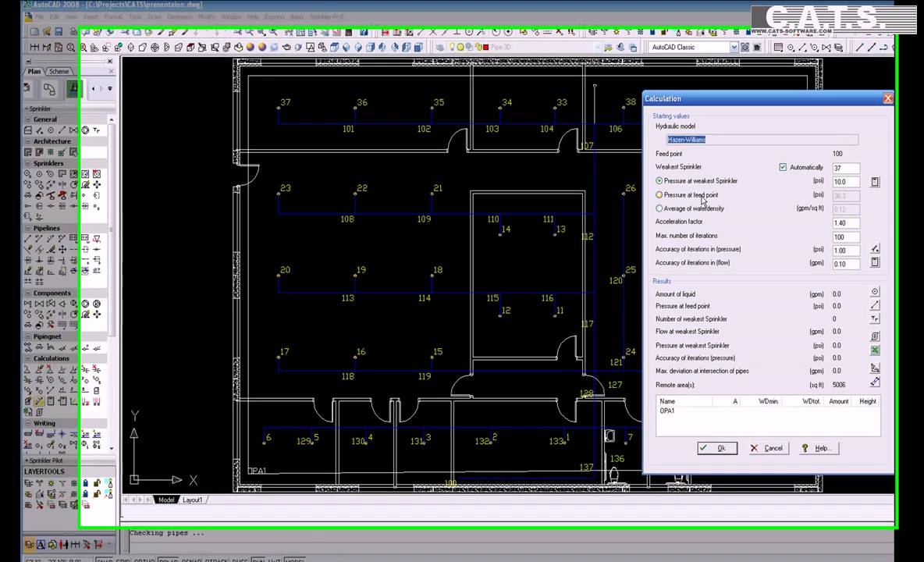Click the WDmin. column header
The height and width of the screenshot is (562, 924).
(x=768, y=401)
